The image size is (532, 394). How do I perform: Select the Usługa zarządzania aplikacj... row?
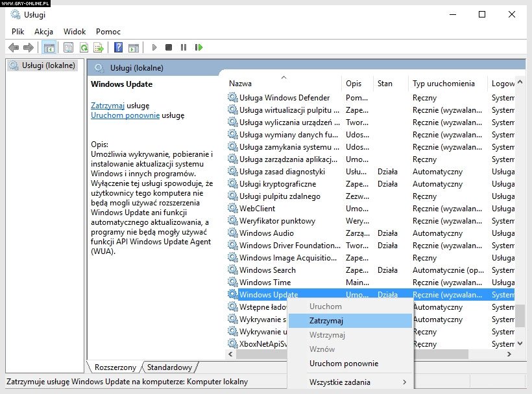click(370, 159)
